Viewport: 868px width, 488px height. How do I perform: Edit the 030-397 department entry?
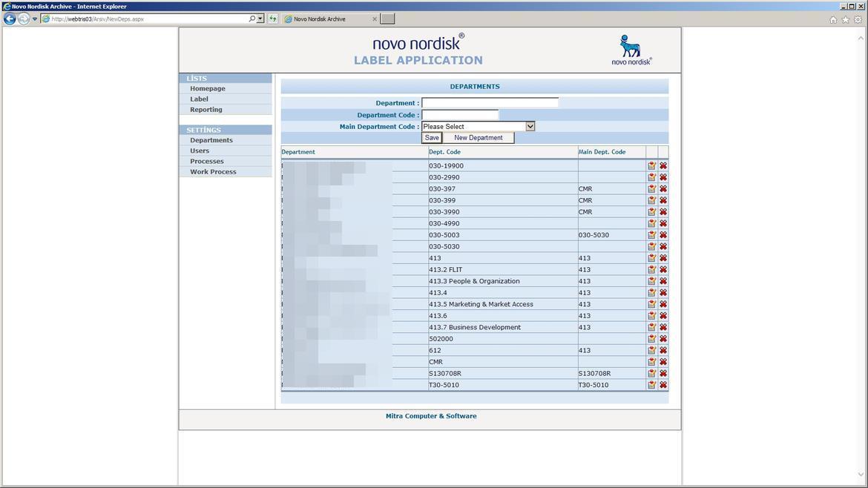point(651,188)
